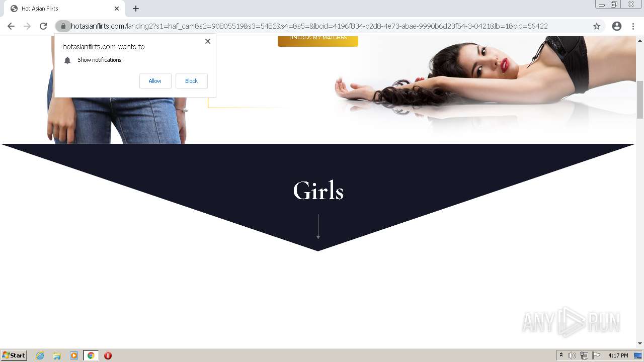This screenshot has height=362, width=644.
Task: Open volume control in system tray
Action: [572, 355]
